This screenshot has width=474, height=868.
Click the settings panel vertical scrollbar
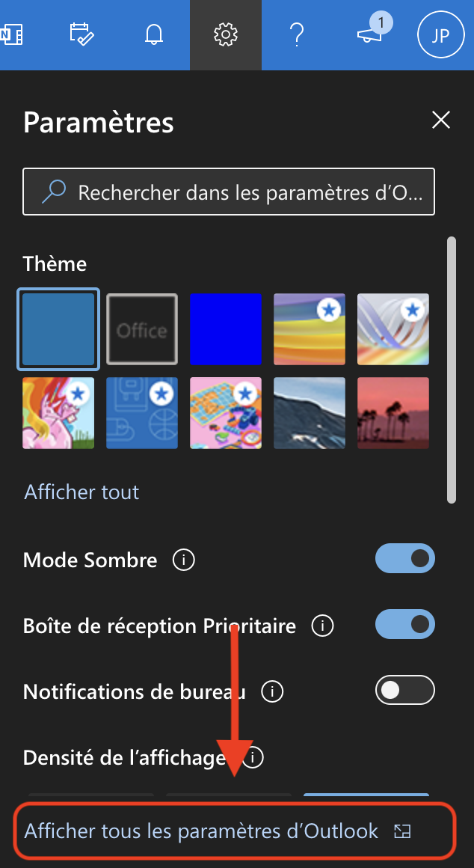coord(451,370)
